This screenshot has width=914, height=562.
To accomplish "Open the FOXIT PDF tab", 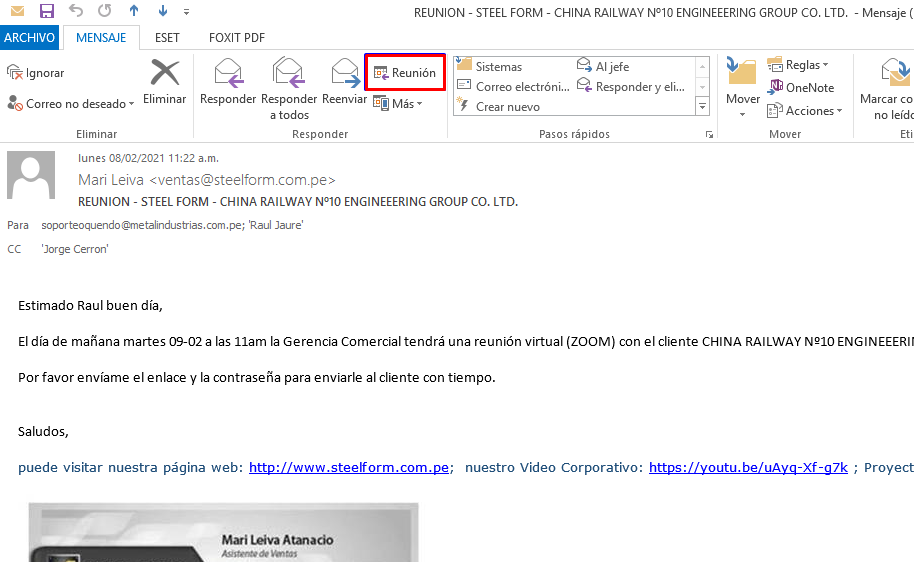I will (237, 37).
